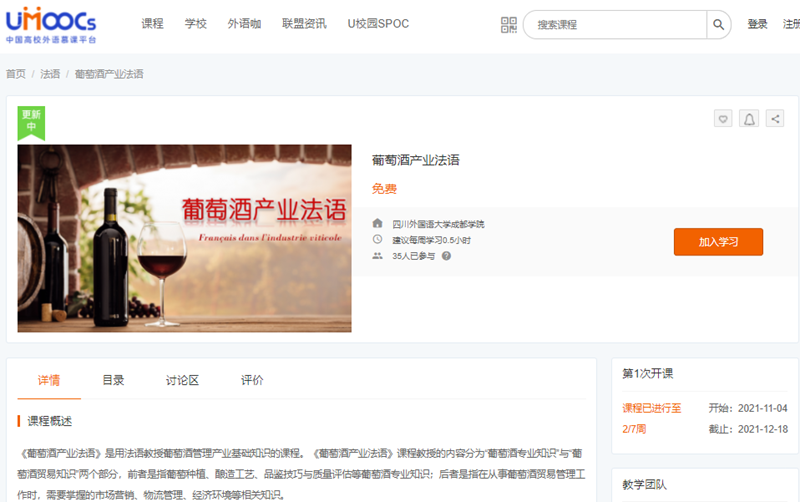Click 法语 in the breadcrumb
This screenshot has height=502, width=800.
click(x=50, y=74)
